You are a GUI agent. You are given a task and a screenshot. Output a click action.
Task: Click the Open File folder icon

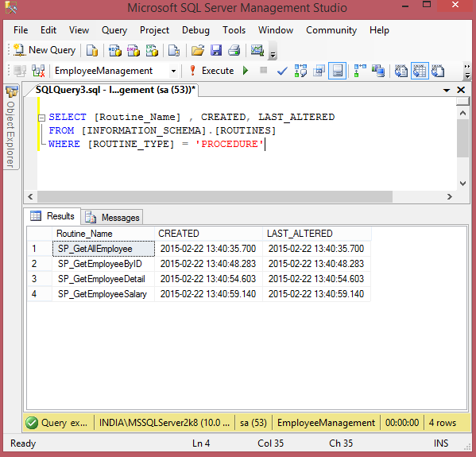pos(198,50)
